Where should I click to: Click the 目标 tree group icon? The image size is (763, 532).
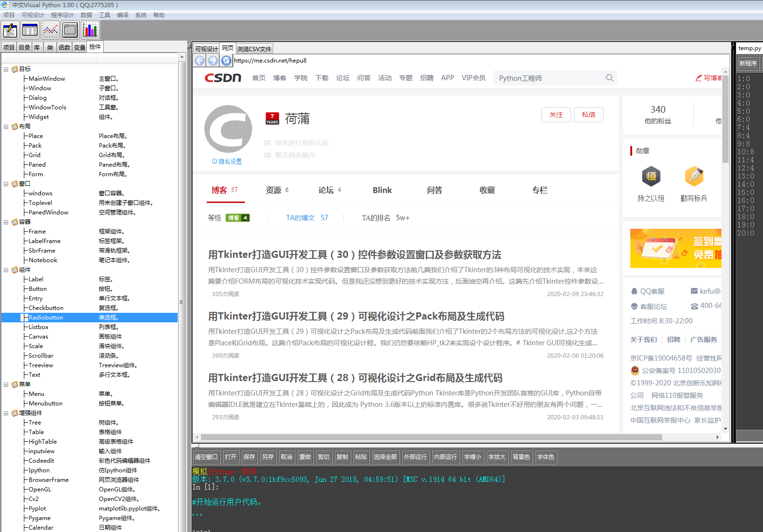tap(15, 69)
